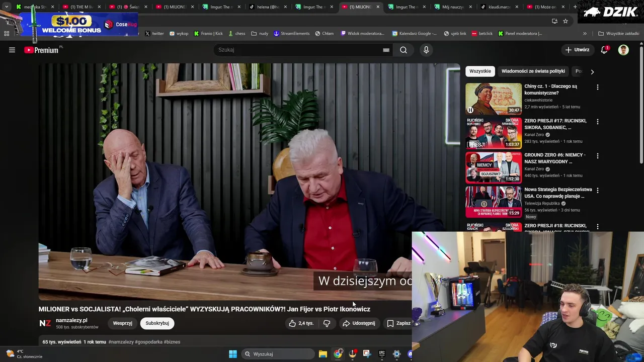644x362 pixels.
Task: Open options for ZERO PRESJI #17 video
Action: (597, 122)
